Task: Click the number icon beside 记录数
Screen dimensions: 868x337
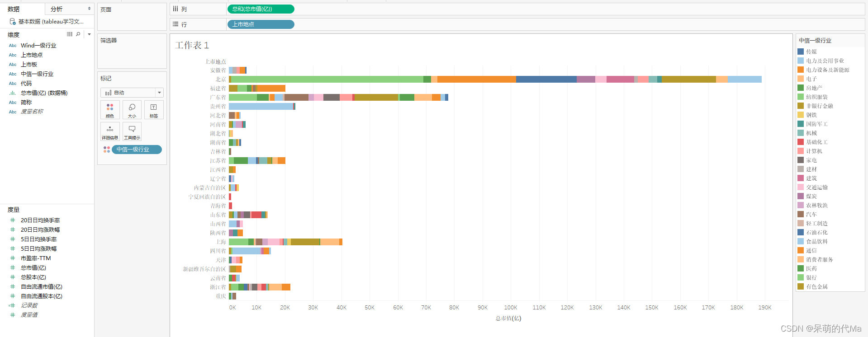Action: click(x=12, y=306)
